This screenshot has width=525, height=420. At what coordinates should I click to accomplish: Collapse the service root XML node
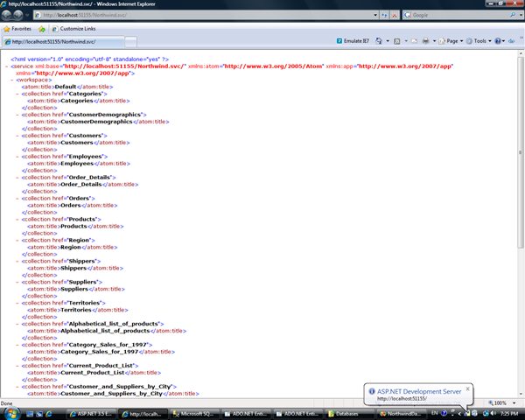(7, 66)
